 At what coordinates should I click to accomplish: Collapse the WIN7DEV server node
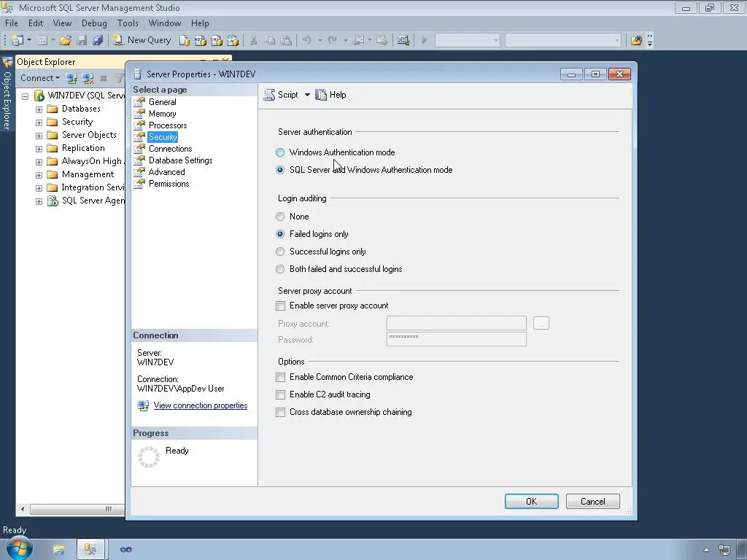click(24, 96)
